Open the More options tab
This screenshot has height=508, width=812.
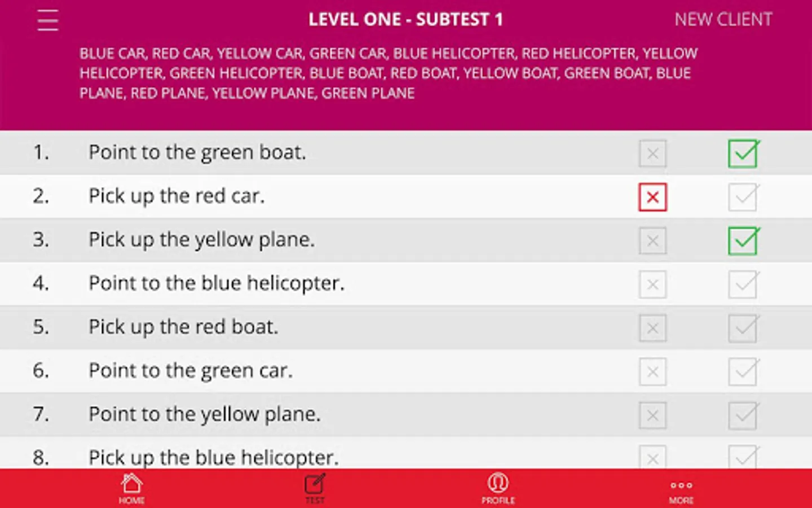[681, 488]
